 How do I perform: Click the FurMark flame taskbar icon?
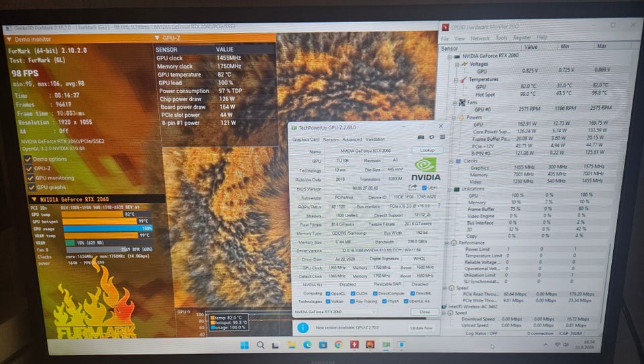tap(370, 345)
